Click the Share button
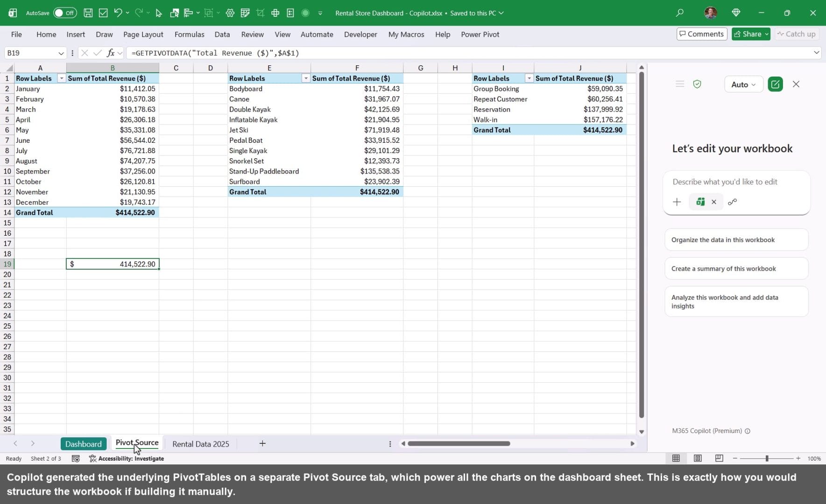 [x=751, y=34]
